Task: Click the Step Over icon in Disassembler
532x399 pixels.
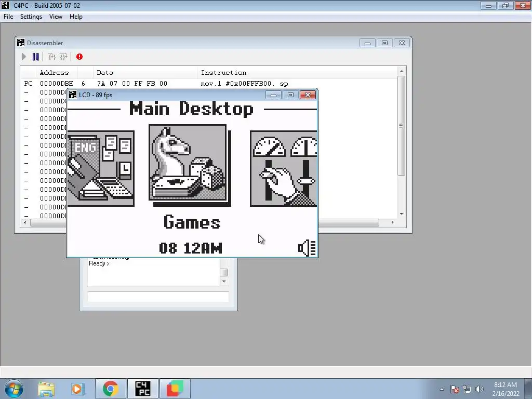Action: 63,57
